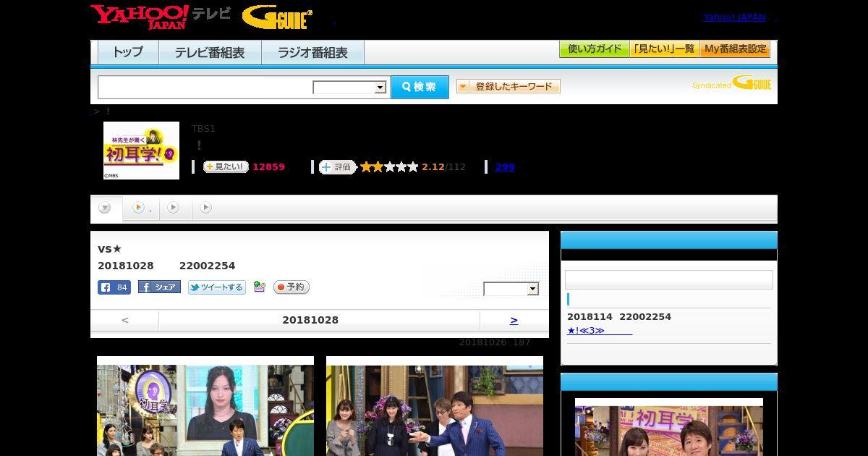
Task: Switch to テレビ番組表 tab
Action: click(x=210, y=52)
